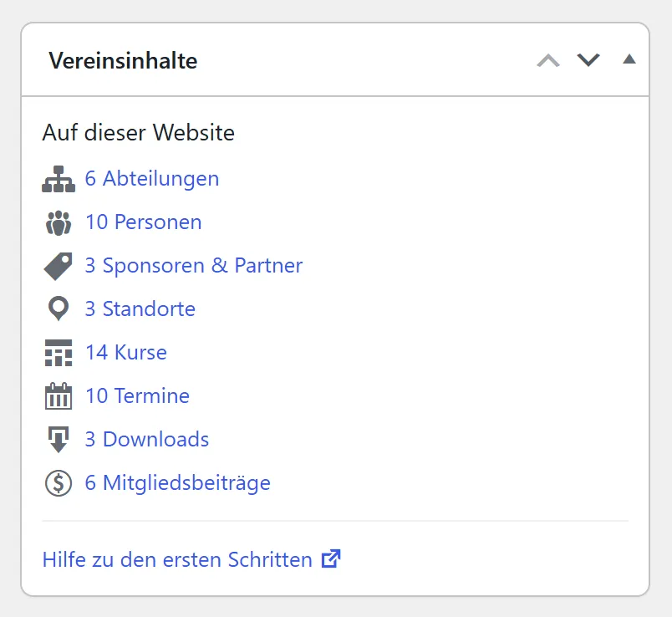This screenshot has width=672, height=617.
Task: Click the Kurse table icon
Action: coord(59,353)
